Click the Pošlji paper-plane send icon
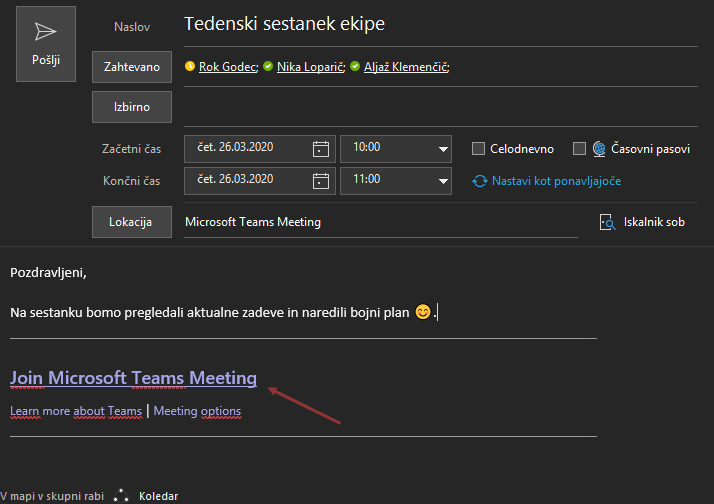The height and width of the screenshot is (504, 714). pyautogui.click(x=46, y=31)
